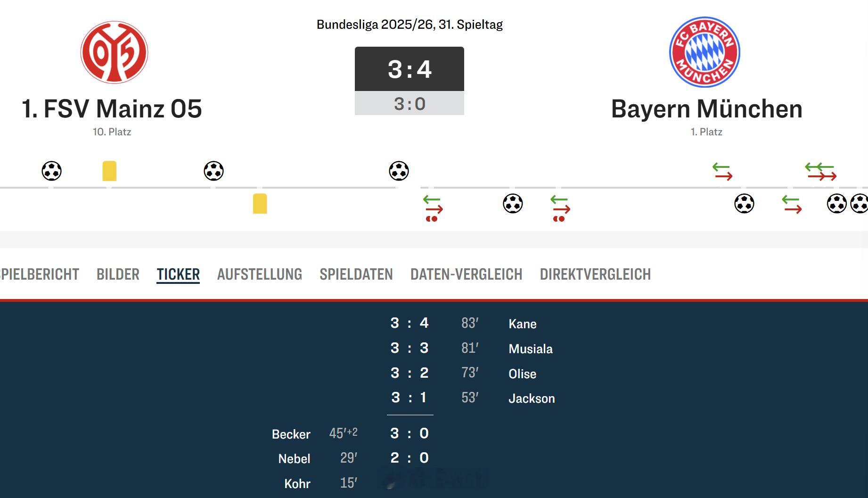Screen dimensions: 868x498
Task: Switch to the Direktvergleich tab
Action: click(x=595, y=274)
